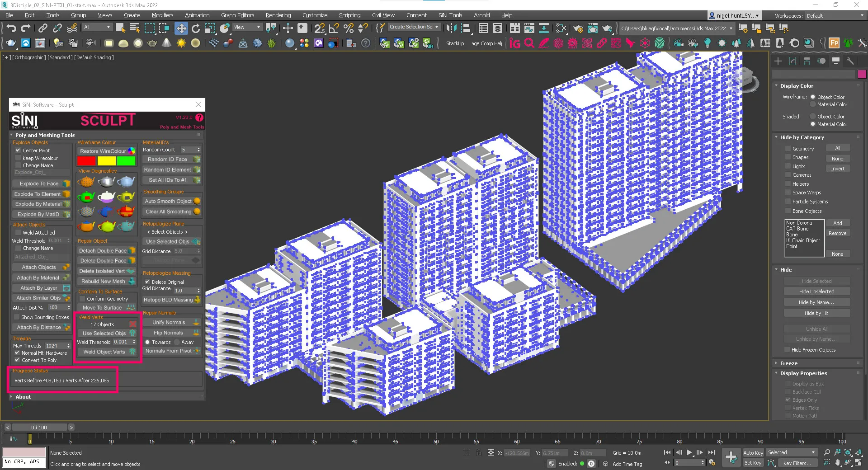Toggle Weld Attached checkbox
The image size is (868, 470).
(x=18, y=233)
